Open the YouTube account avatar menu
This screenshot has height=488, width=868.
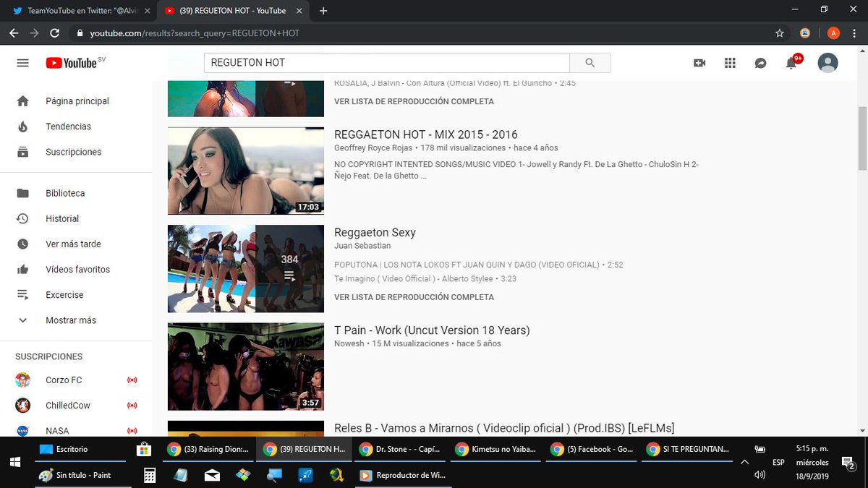tap(827, 63)
